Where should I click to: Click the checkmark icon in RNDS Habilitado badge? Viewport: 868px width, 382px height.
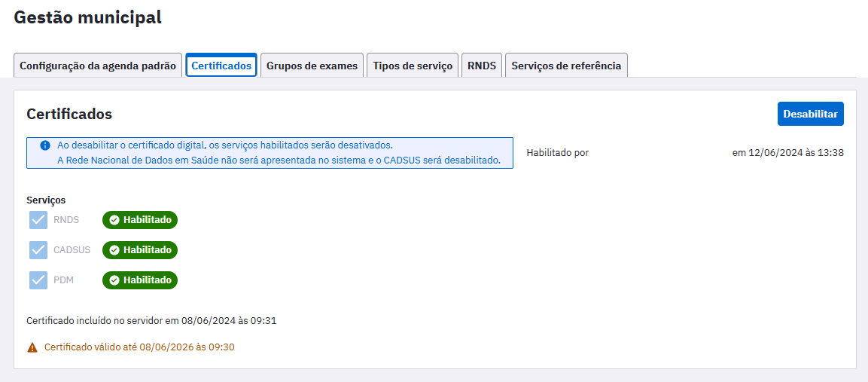tap(114, 220)
